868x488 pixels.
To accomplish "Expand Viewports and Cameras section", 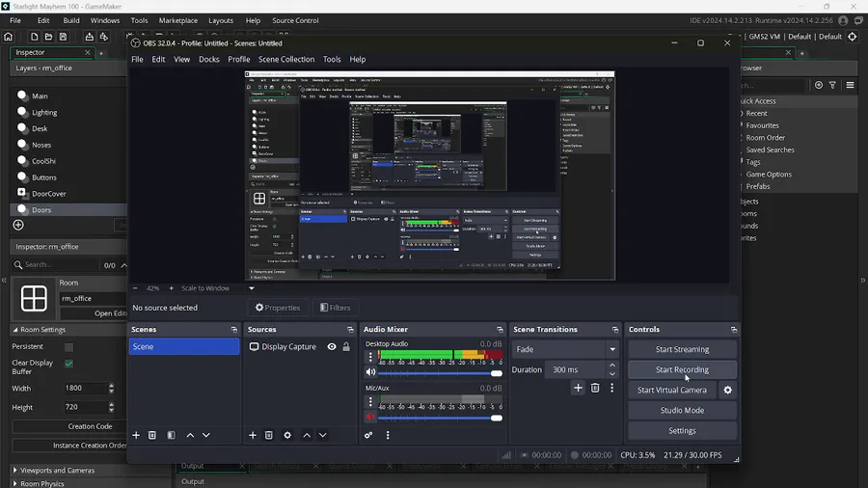I will (14, 471).
